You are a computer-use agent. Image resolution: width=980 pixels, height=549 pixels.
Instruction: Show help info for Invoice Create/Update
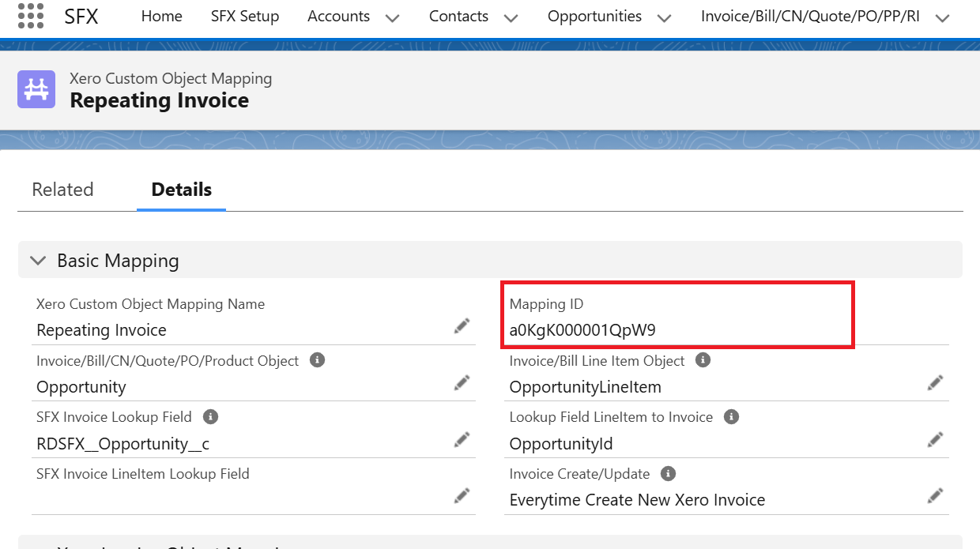pos(668,474)
